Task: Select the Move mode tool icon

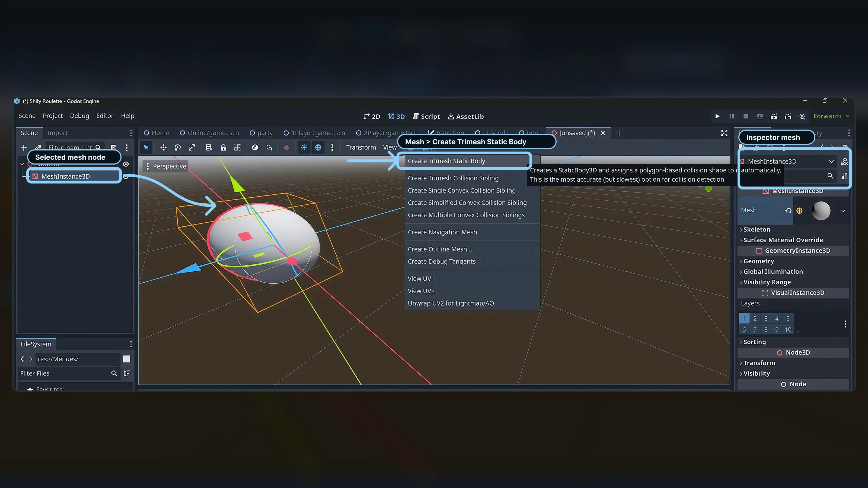Action: pyautogui.click(x=163, y=147)
